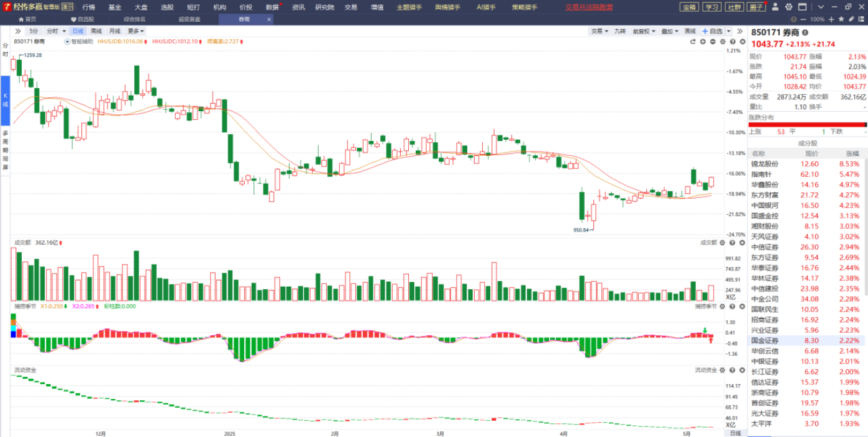Toggle the 九转 indicator

coord(619,31)
